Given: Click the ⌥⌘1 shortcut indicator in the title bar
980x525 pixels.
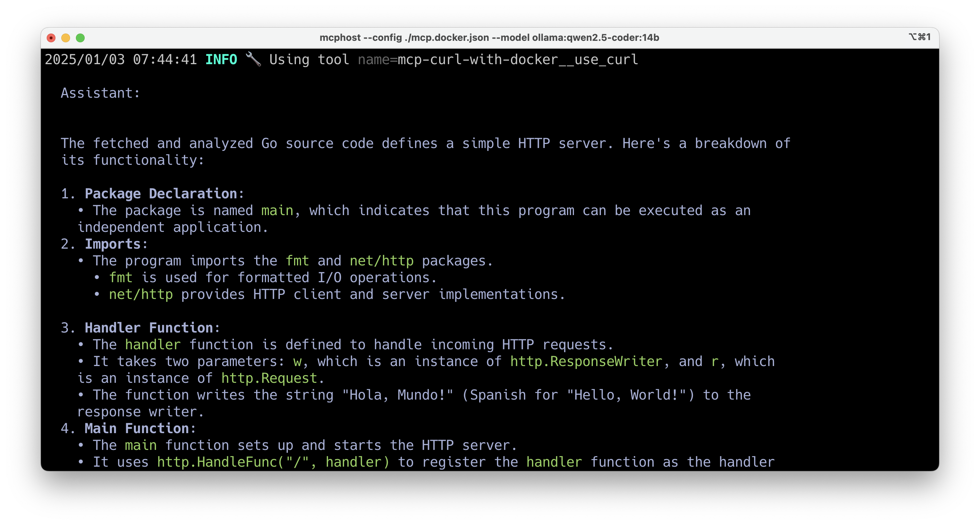Looking at the screenshot, I should tap(919, 37).
